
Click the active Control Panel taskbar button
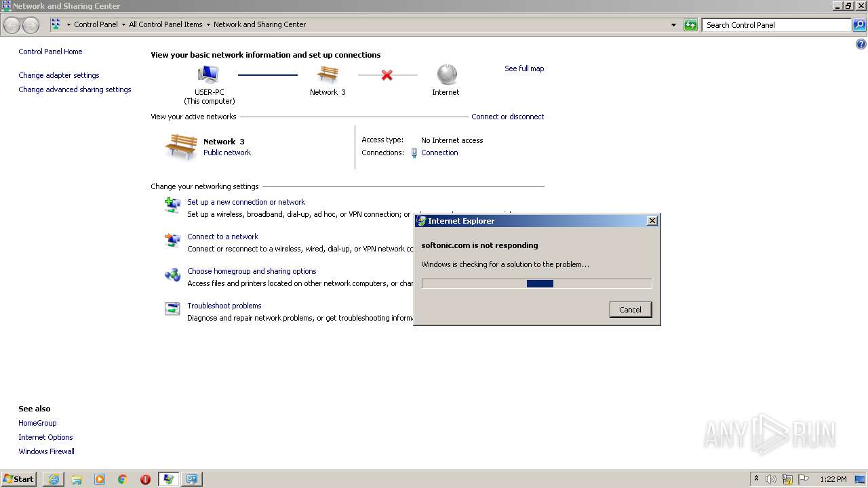pyautogui.click(x=168, y=479)
